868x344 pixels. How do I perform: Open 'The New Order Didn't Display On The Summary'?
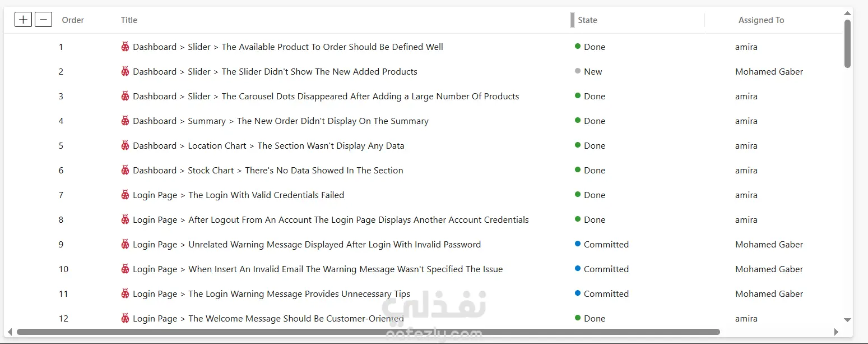click(332, 121)
